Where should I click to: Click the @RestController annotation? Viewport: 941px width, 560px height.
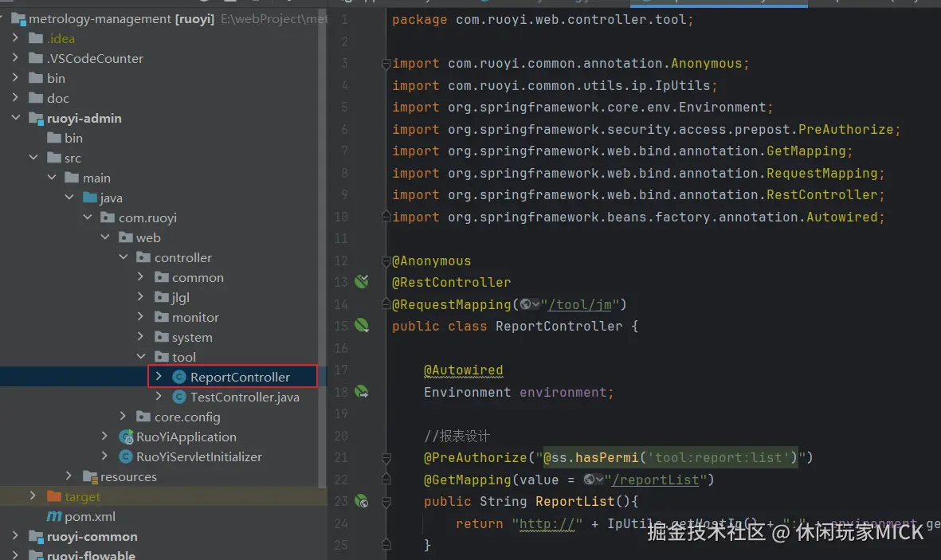(451, 283)
